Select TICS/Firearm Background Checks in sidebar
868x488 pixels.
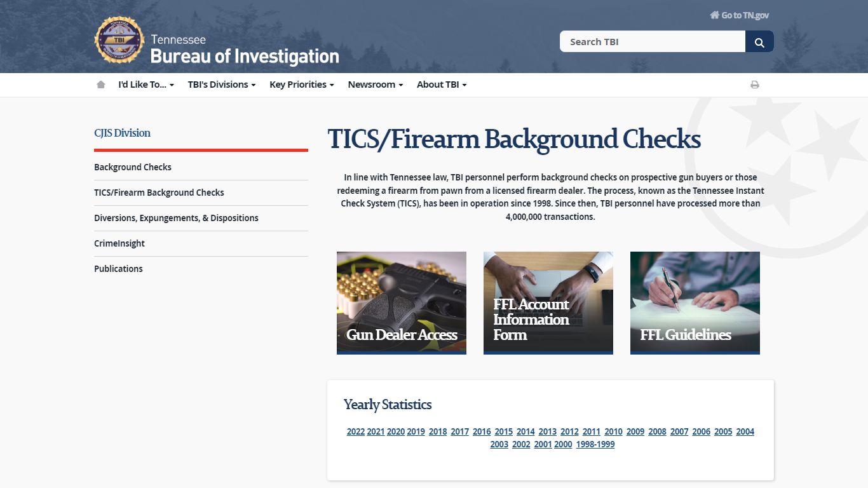159,193
